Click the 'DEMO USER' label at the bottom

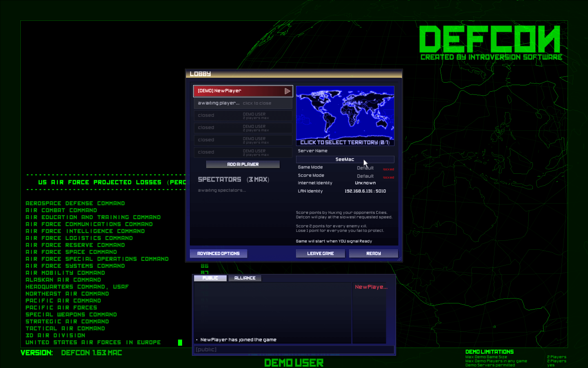coord(294,363)
